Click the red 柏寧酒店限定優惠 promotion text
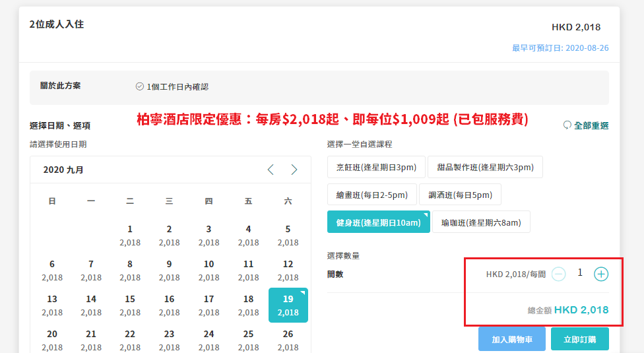Viewport: 644px width, 353px height. pos(333,119)
